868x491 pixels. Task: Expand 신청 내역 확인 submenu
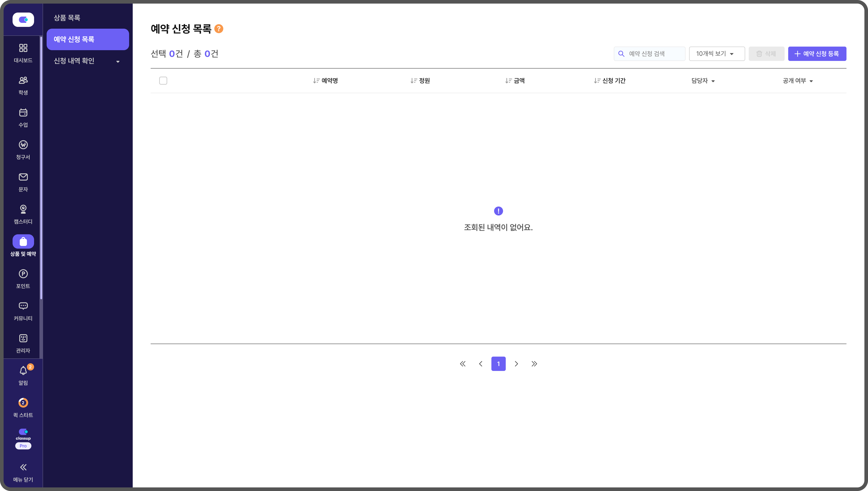coord(87,61)
